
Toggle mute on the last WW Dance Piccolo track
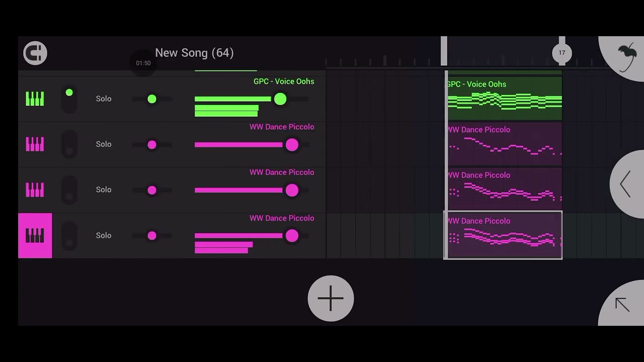(x=69, y=235)
